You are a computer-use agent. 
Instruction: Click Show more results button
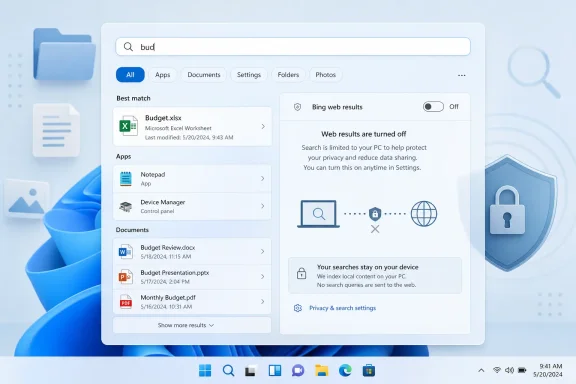[192, 325]
